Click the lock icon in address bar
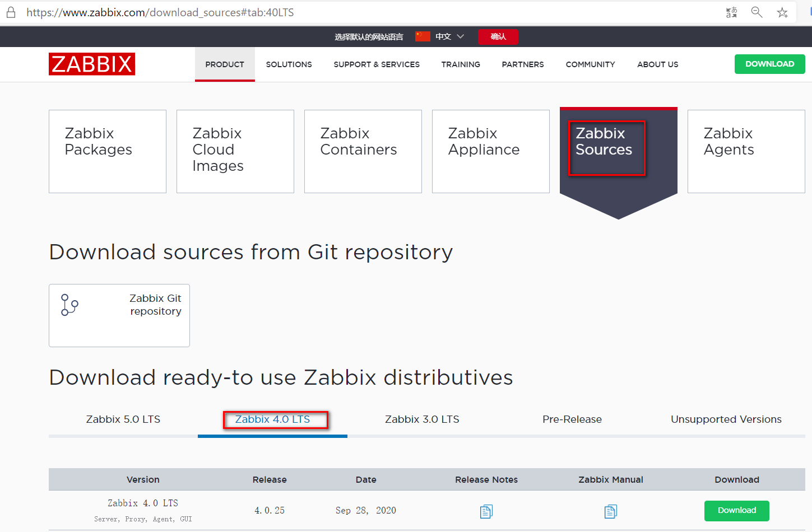 [11, 12]
